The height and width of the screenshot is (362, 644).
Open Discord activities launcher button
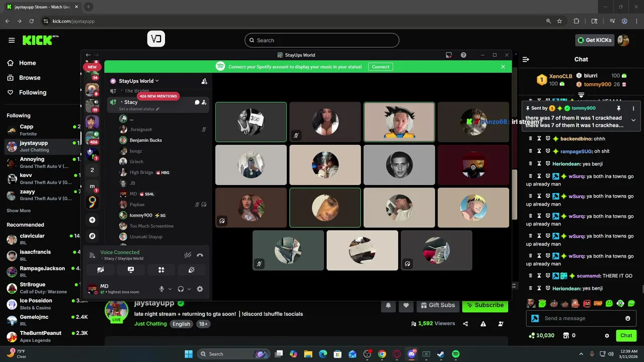click(161, 270)
